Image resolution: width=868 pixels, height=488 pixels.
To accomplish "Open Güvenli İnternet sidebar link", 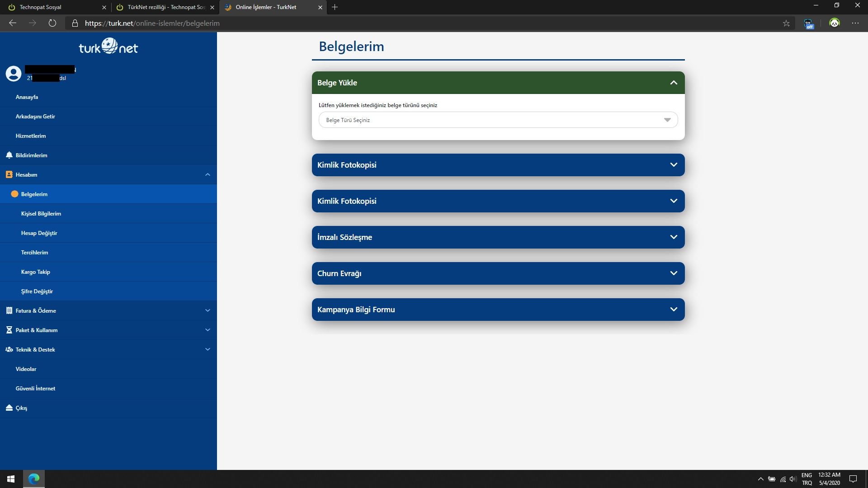I will coord(35,389).
